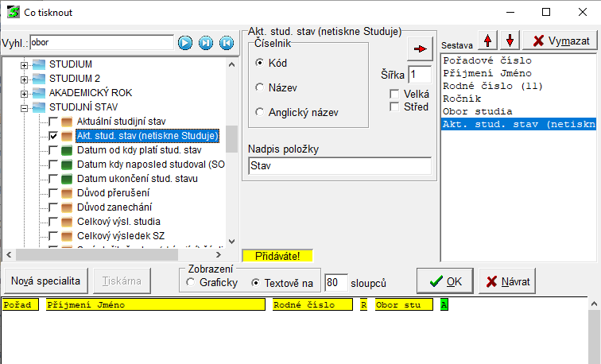Click the jump-to-last search result icon
The width and height of the screenshot is (601, 364).
click(x=206, y=42)
